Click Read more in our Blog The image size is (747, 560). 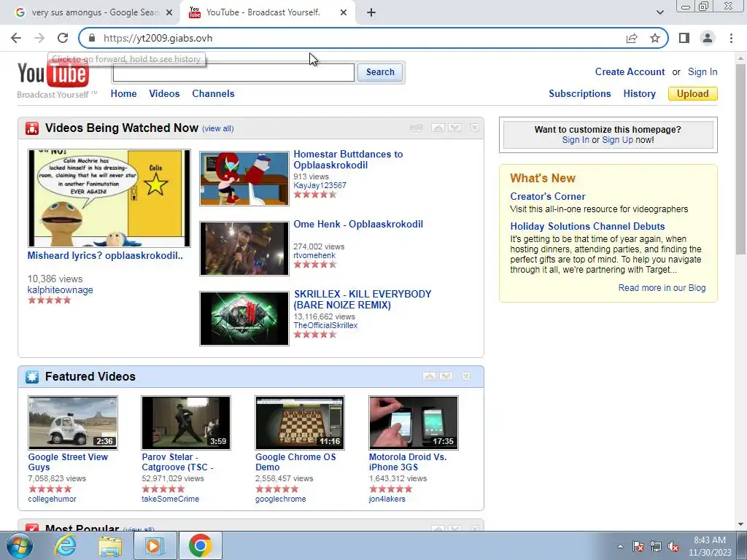click(x=662, y=287)
